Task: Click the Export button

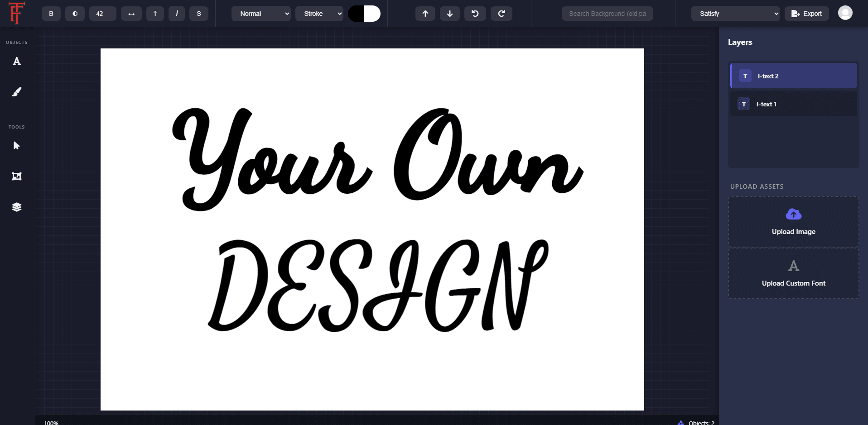Action: click(807, 14)
